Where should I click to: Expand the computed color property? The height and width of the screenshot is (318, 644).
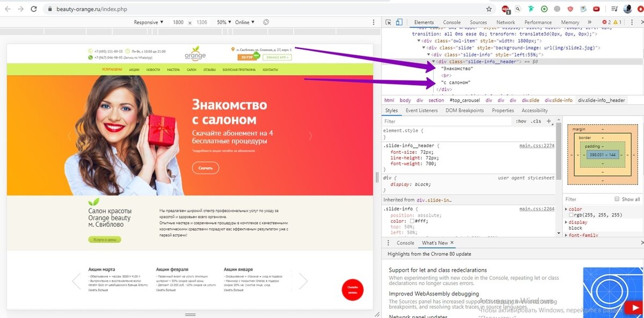pos(567,209)
